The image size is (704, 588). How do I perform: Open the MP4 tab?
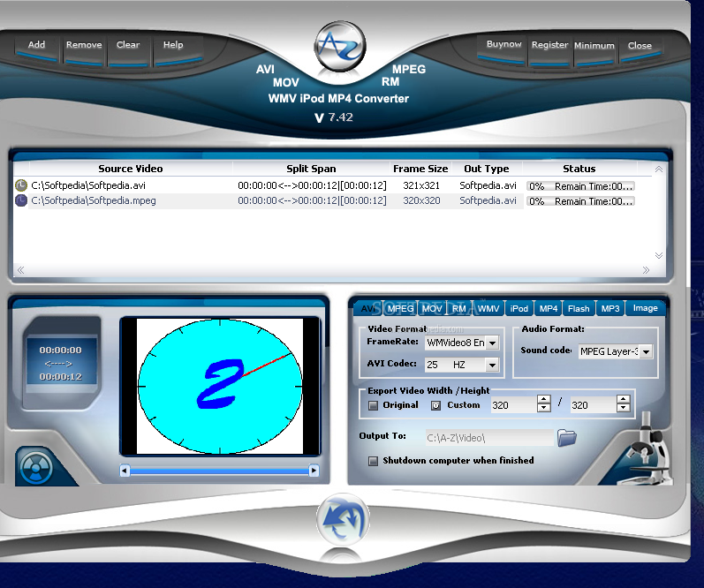[549, 308]
